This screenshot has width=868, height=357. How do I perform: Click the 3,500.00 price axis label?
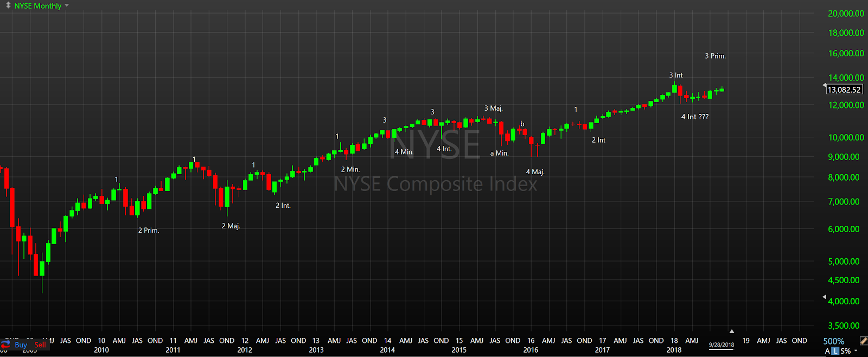tap(844, 326)
